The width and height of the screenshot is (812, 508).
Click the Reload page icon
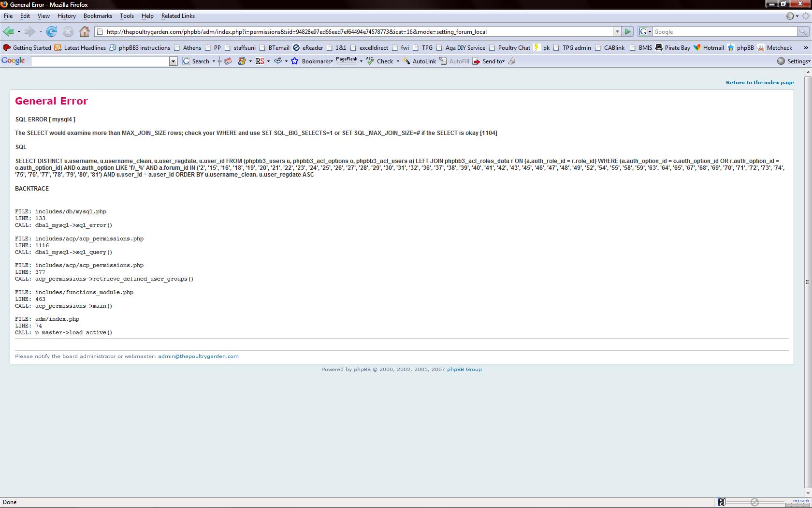52,32
